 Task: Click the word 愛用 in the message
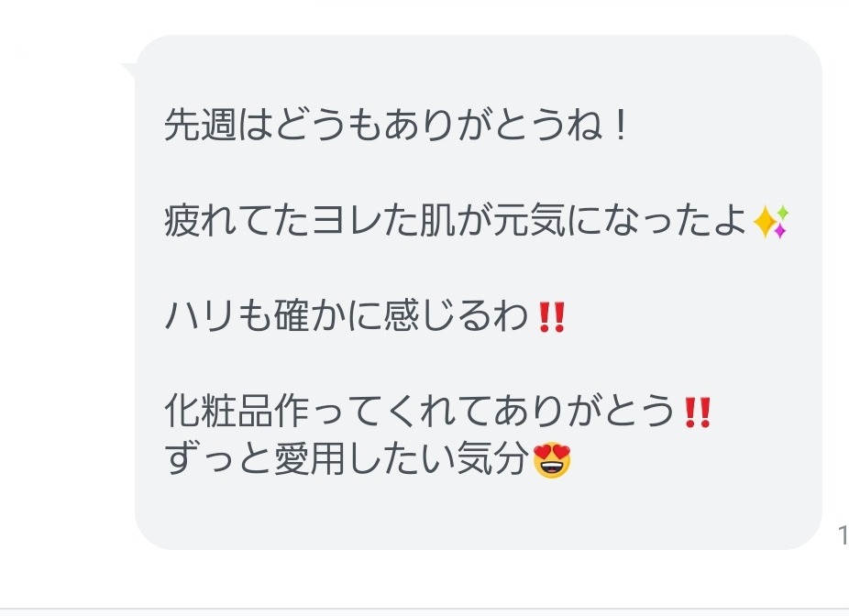pos(310,459)
